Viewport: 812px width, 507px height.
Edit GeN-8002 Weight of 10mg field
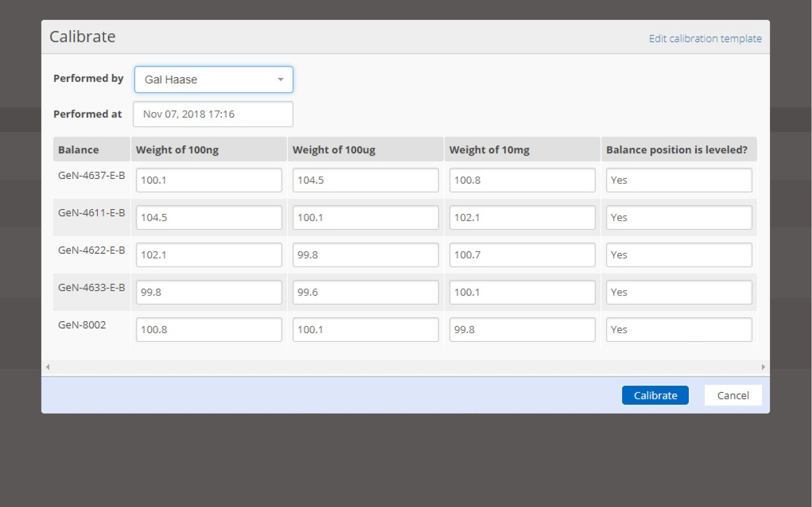(522, 330)
